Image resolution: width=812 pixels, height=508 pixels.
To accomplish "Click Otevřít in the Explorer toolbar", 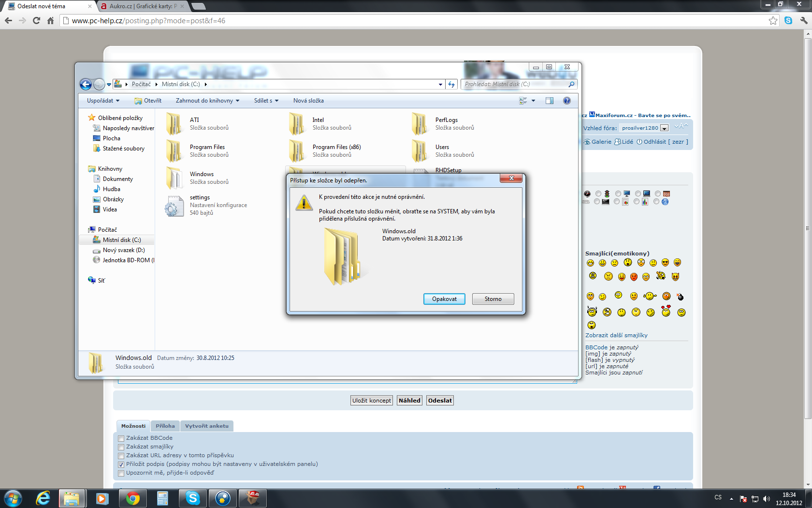I will 148,101.
